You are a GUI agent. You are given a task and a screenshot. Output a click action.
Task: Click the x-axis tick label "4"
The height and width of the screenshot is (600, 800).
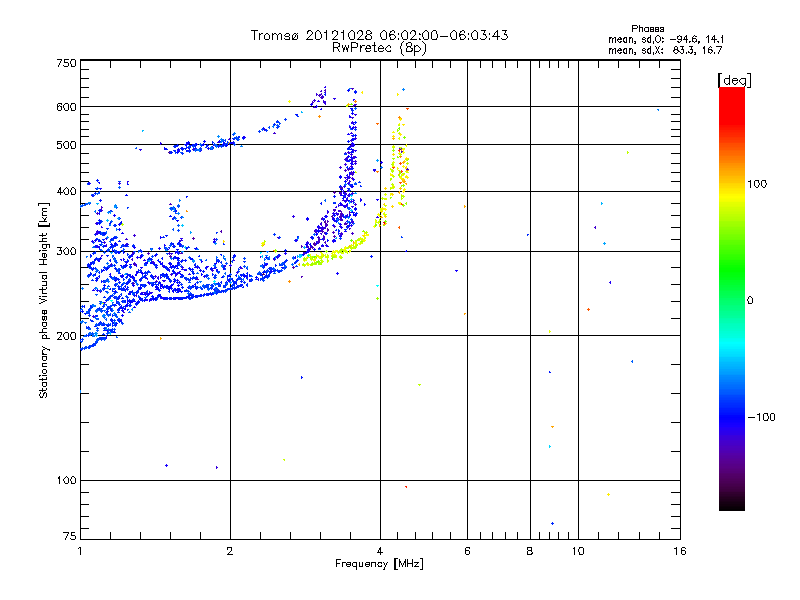point(380,551)
